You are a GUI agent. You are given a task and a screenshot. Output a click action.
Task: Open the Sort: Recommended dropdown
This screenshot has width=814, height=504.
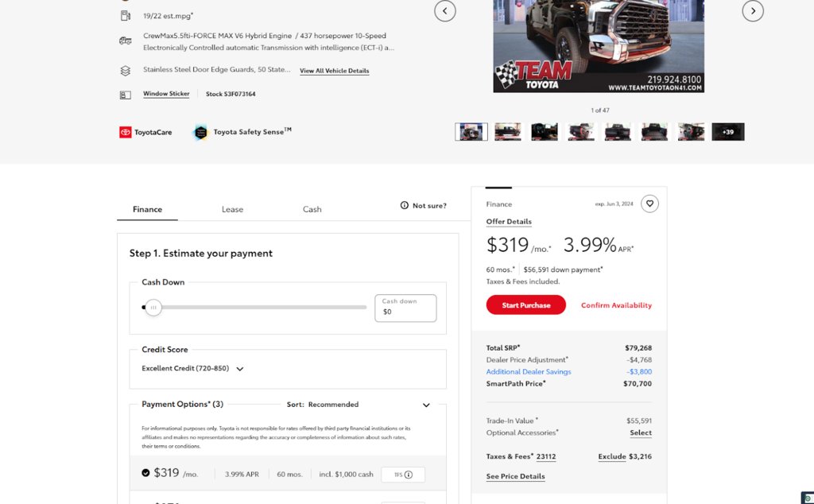359,405
